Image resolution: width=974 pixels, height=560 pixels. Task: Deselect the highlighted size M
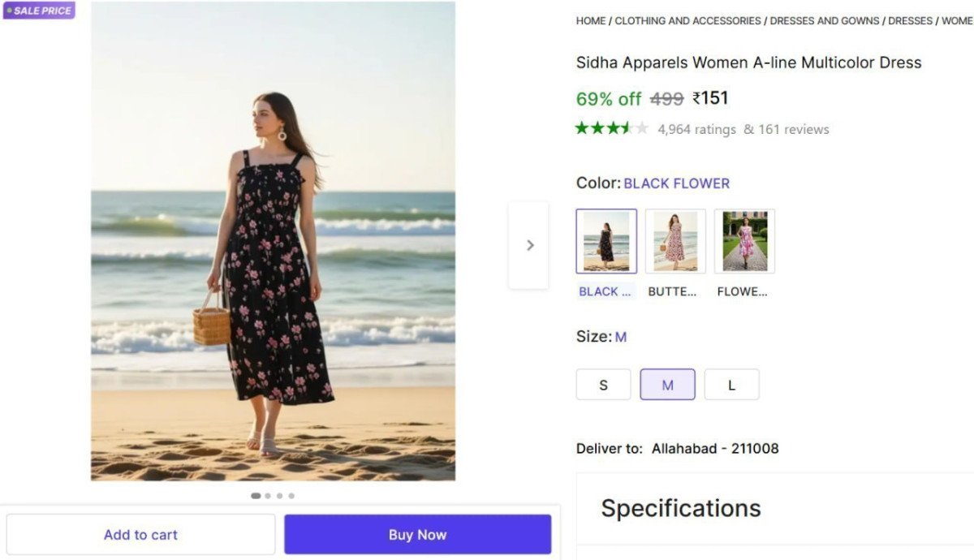pos(667,384)
